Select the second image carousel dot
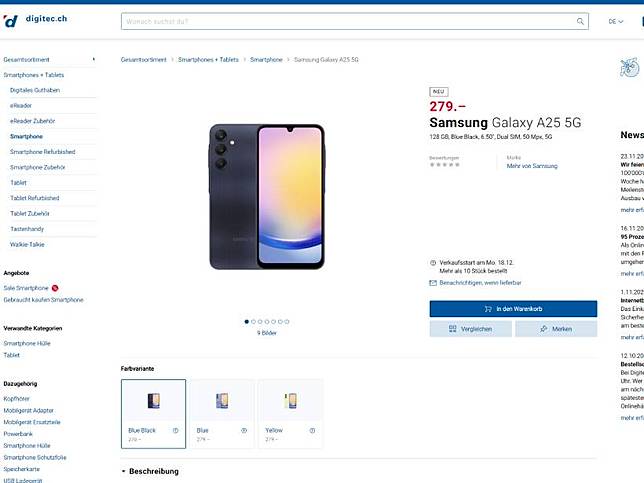The height and width of the screenshot is (483, 644). [253, 322]
